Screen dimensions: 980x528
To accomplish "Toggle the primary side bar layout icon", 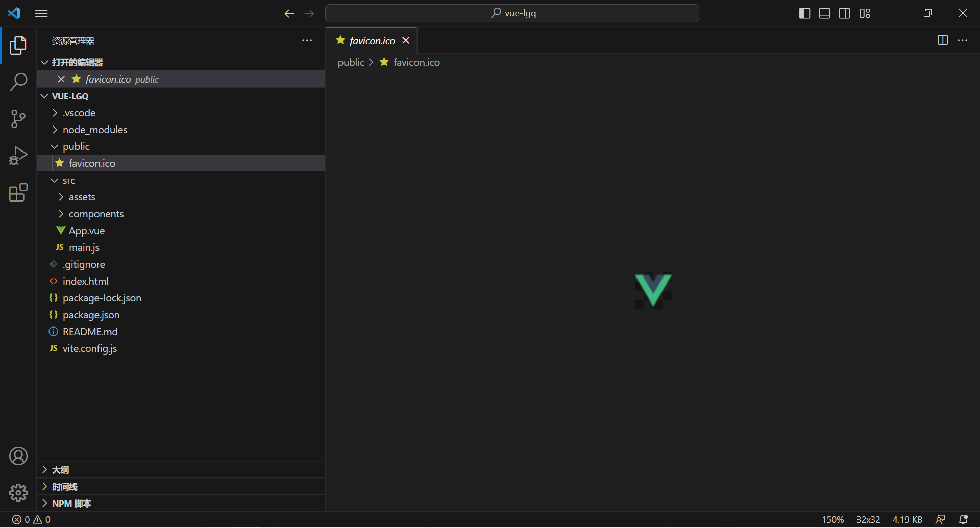I will click(x=804, y=13).
